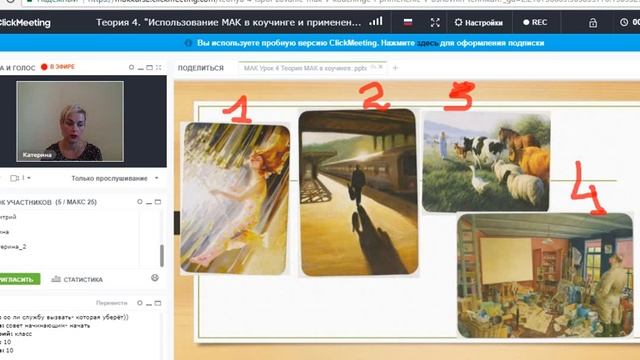Click the blue info icon in trial banner
This screenshot has height=360, width=640.
(x=188, y=43)
